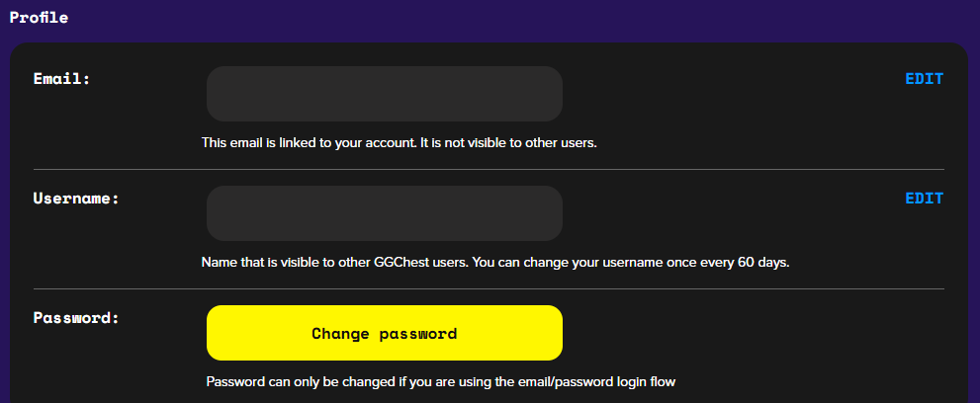Click the divider below the Email section
This screenshot has width=980, height=403.
pos(489,170)
